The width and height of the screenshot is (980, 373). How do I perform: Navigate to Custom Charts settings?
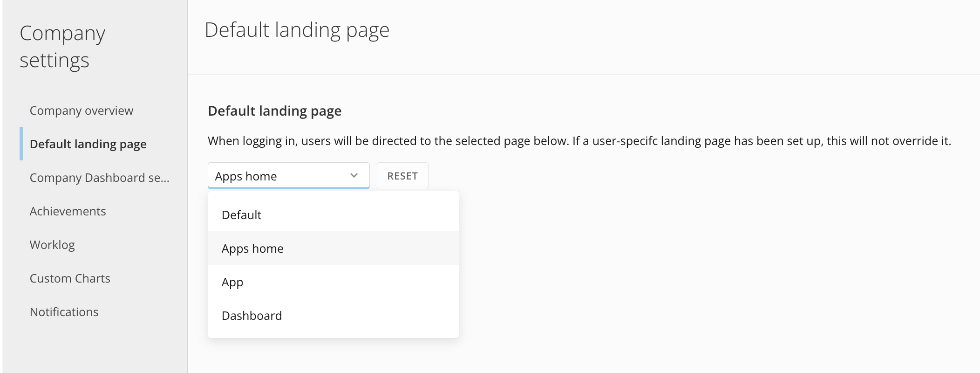click(x=70, y=278)
